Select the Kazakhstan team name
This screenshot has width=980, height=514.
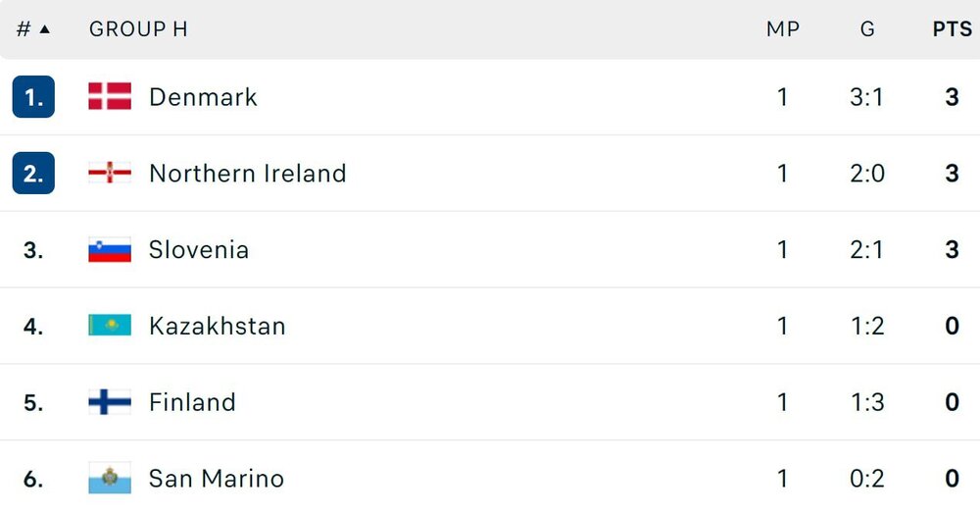[x=217, y=326]
